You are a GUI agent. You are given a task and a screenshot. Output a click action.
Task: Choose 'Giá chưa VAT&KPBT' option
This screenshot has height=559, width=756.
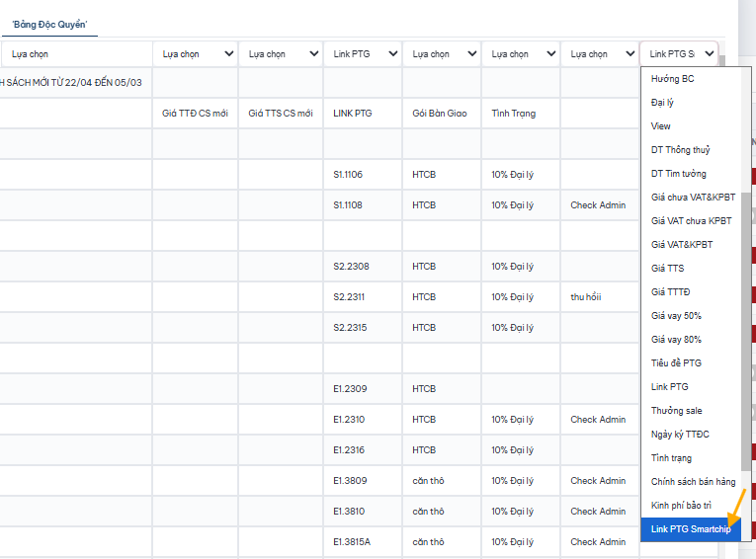[691, 198]
